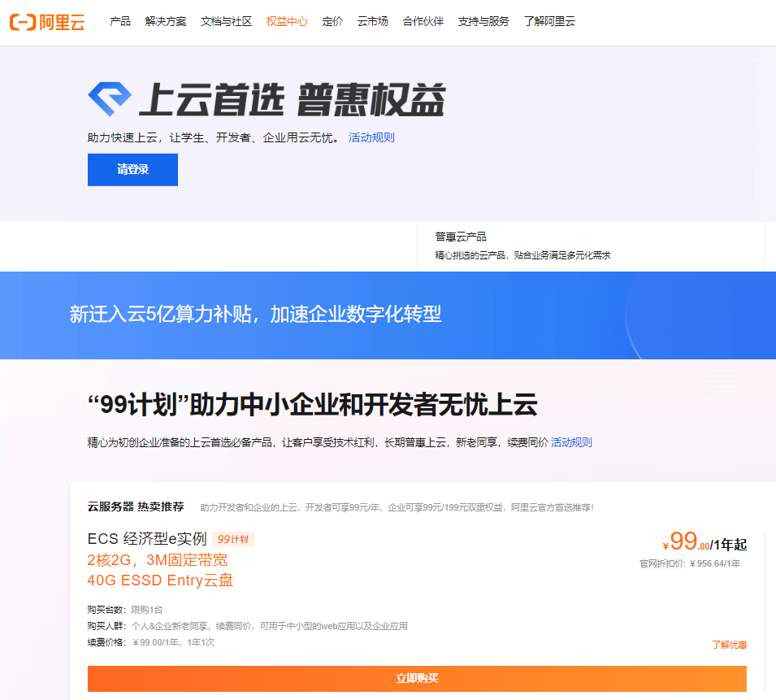Open the 了解阿里云 menu
Image resolution: width=776 pixels, height=700 pixels.
pos(549,21)
